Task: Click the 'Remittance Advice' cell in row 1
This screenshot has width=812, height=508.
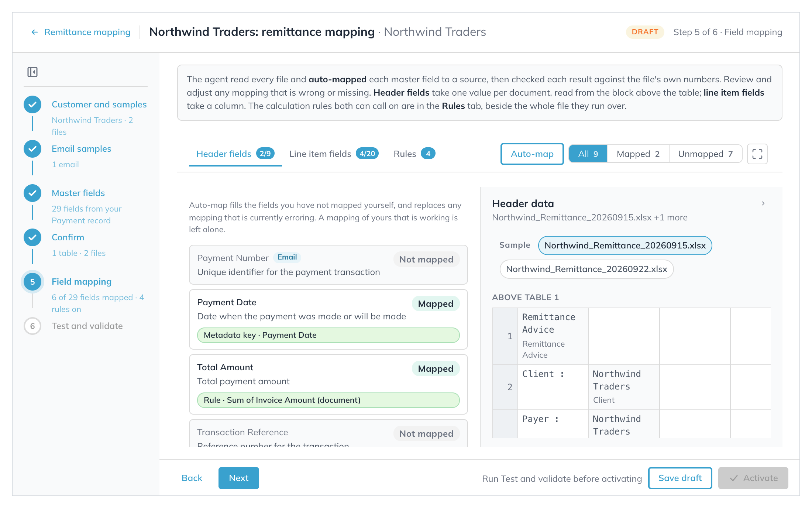Action: click(553, 336)
